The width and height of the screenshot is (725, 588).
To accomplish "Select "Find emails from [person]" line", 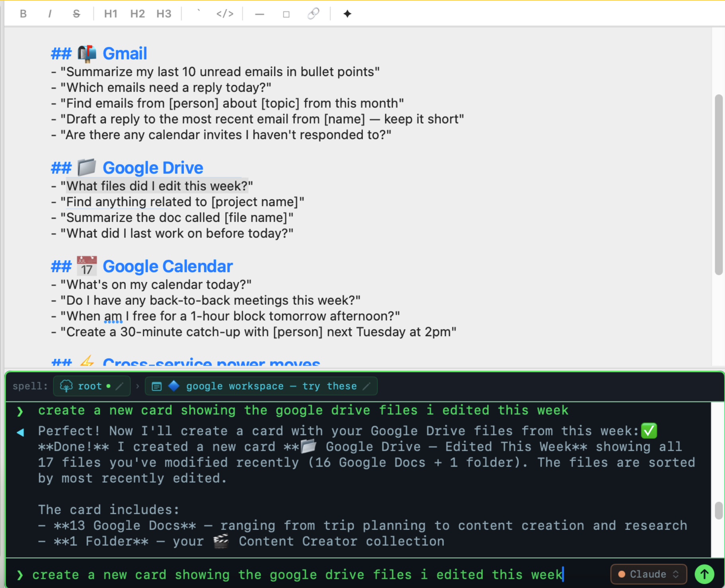I will 227,103.
